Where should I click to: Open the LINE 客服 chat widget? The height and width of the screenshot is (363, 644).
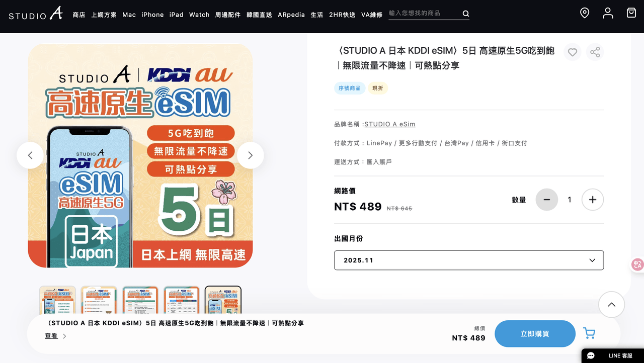tap(613, 355)
